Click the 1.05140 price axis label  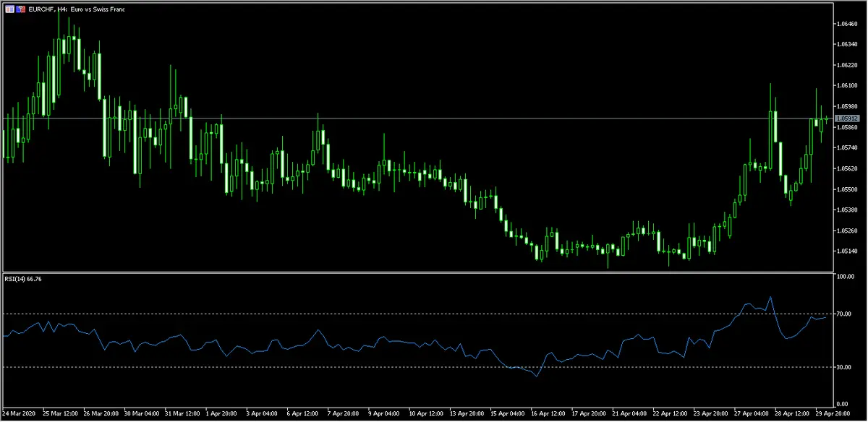coord(846,251)
